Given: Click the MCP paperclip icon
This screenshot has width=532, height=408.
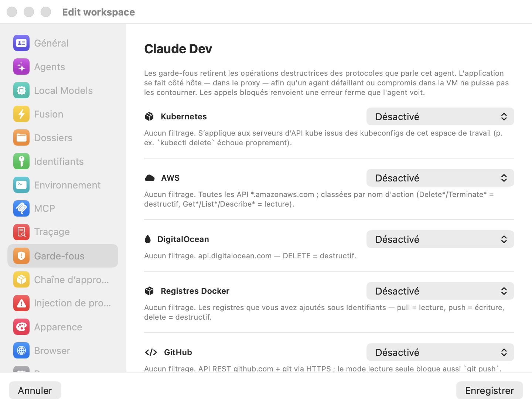Looking at the screenshot, I should tap(21, 208).
